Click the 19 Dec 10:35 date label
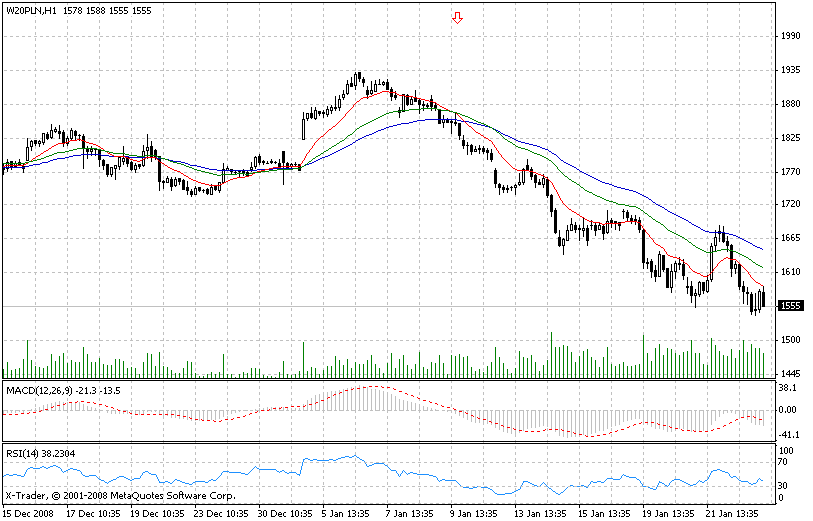The image size is (813, 521). (157, 514)
